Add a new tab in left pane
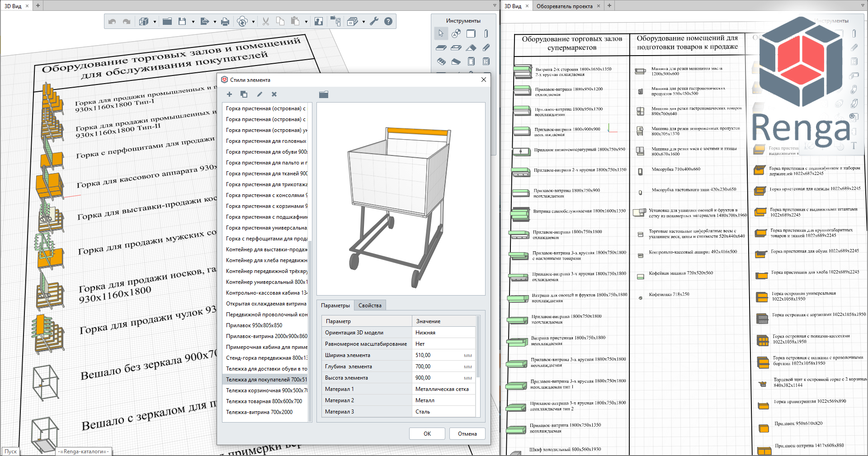 (x=38, y=5)
